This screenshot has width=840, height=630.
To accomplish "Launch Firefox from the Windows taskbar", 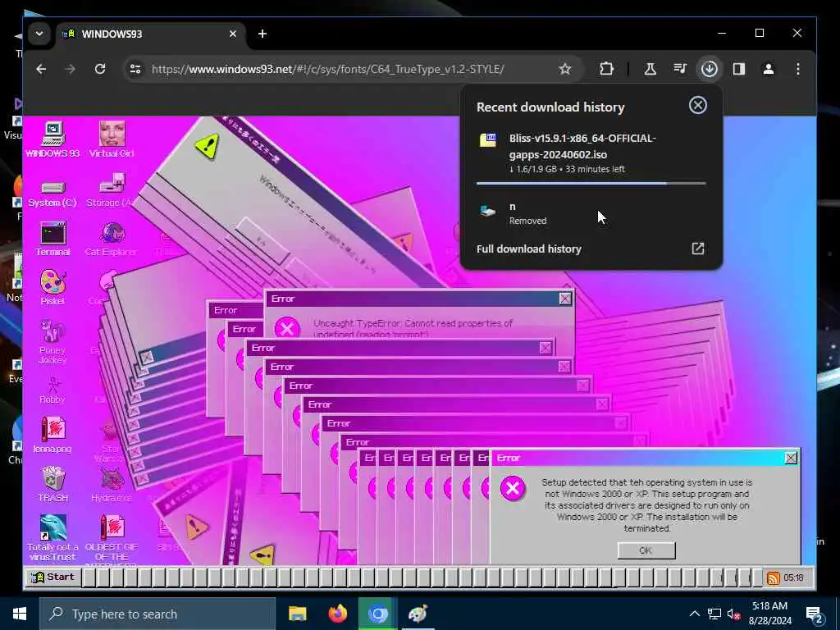I will (337, 614).
